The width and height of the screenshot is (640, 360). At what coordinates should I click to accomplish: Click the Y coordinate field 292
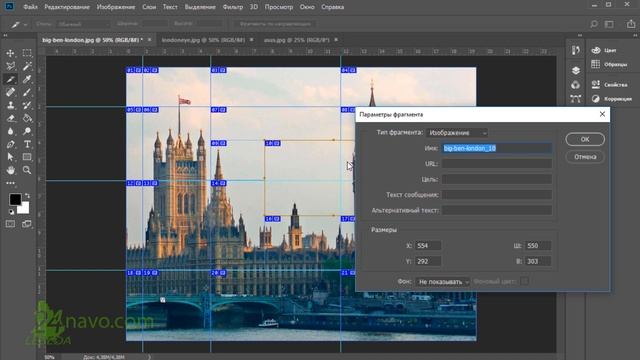(x=428, y=261)
